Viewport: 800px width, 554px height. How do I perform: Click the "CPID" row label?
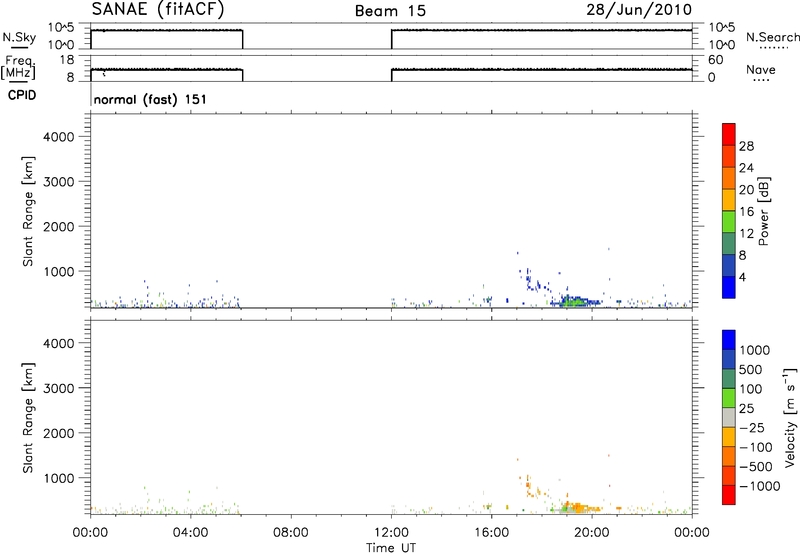click(x=22, y=95)
